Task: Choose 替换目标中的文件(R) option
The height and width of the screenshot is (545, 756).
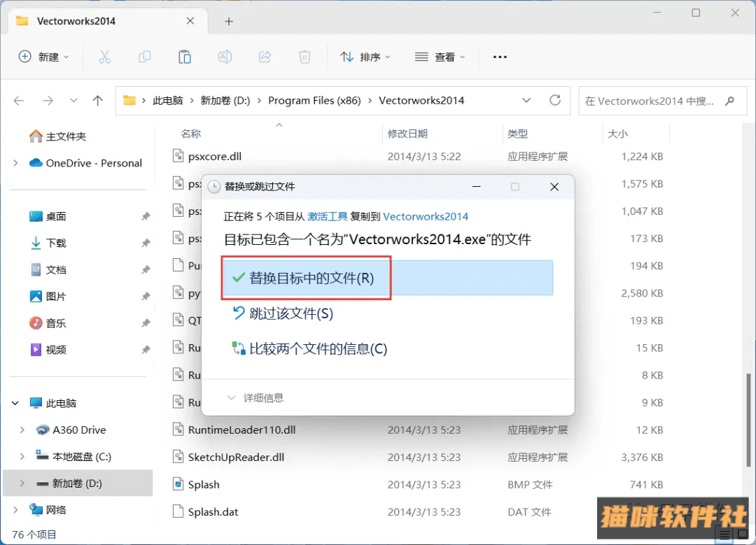Action: 387,278
